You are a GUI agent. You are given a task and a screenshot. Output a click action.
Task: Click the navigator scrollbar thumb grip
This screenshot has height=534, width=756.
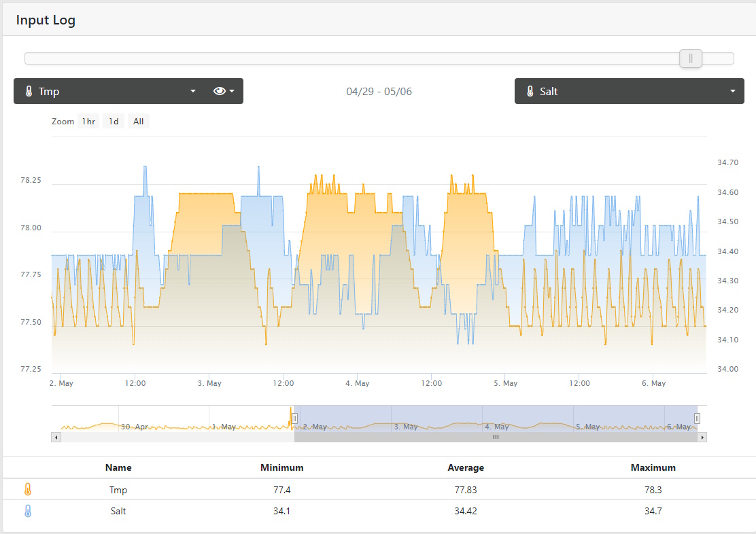click(496, 438)
